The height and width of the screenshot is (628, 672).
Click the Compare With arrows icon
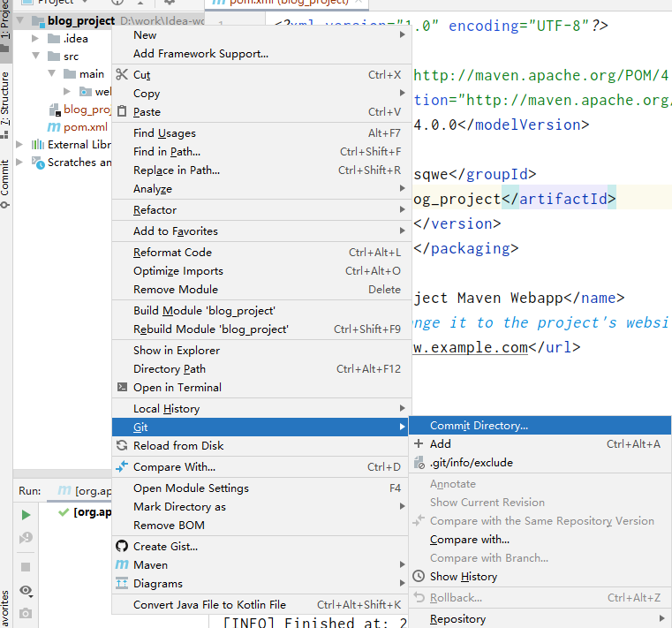(122, 466)
